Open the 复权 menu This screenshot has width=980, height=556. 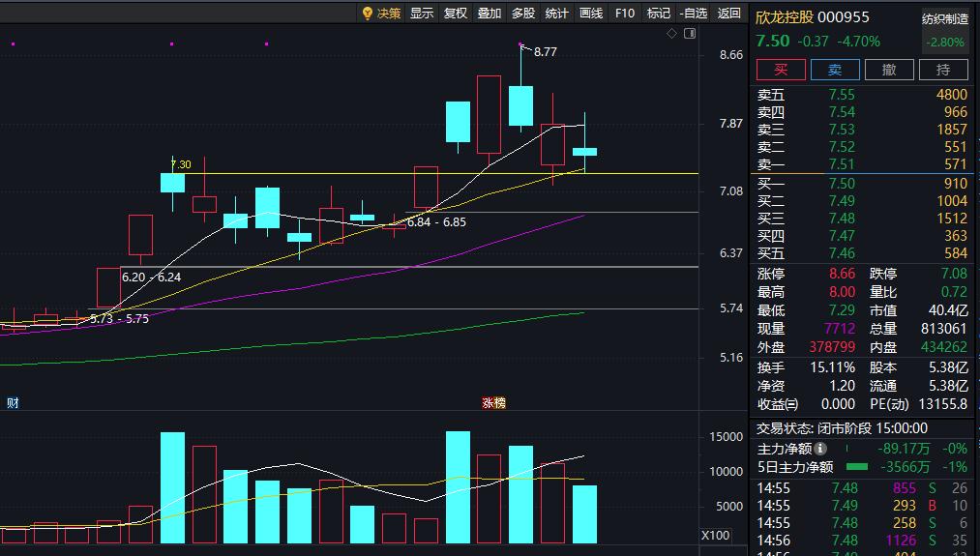pyautogui.click(x=456, y=14)
